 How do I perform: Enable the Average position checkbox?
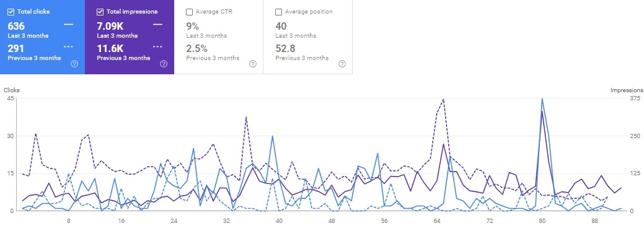(278, 12)
